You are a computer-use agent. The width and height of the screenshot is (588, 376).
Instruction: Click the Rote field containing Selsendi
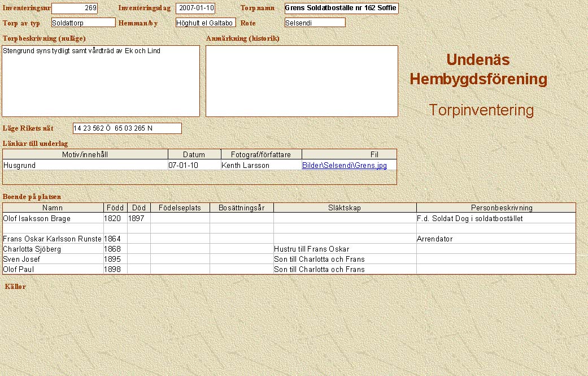tap(315, 23)
